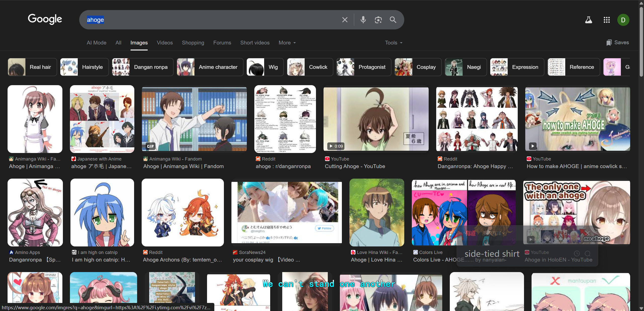Viewport: 644px width, 311px height.
Task: Open Search Labs flask icon
Action: pyautogui.click(x=588, y=20)
